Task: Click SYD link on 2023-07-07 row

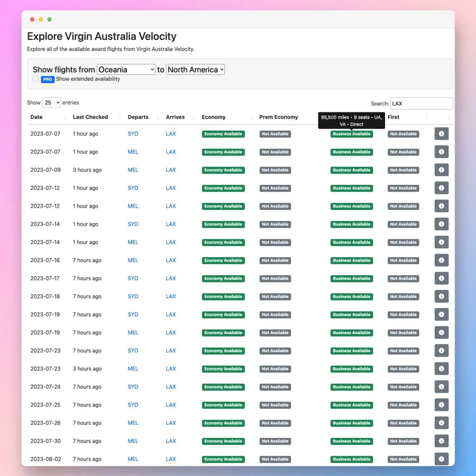Action: point(133,134)
